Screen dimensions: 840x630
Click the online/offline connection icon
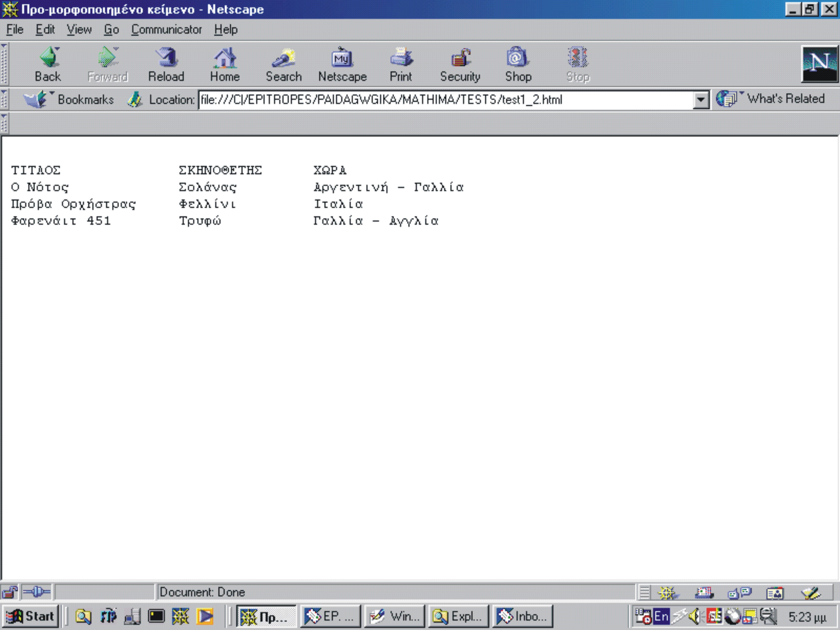37,592
